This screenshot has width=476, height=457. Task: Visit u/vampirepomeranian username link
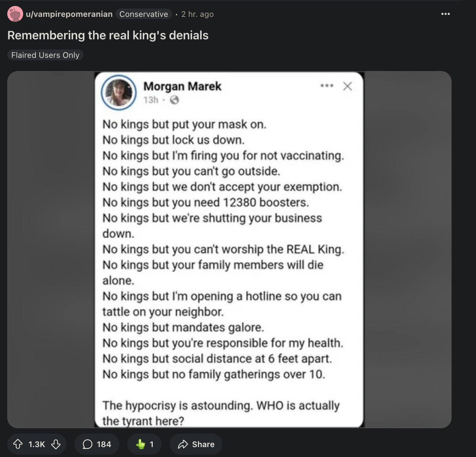click(x=69, y=14)
